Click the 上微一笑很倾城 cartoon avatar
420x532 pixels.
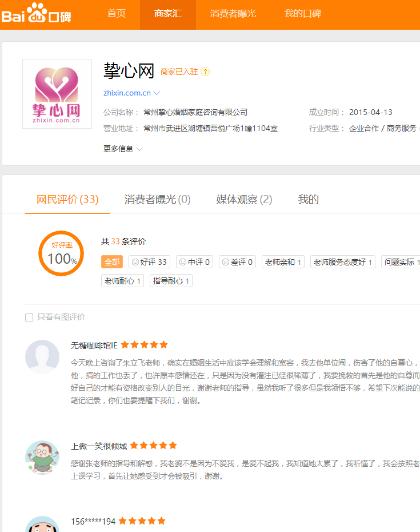[42, 457]
